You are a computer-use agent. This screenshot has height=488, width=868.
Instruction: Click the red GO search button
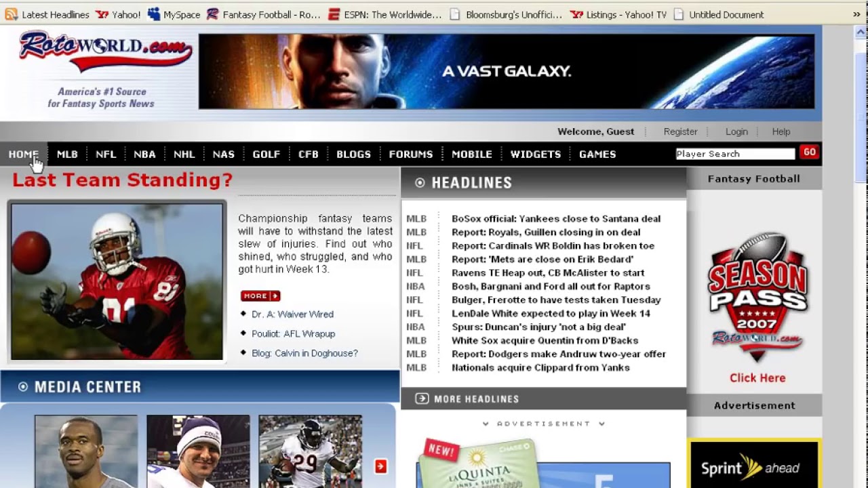point(809,152)
